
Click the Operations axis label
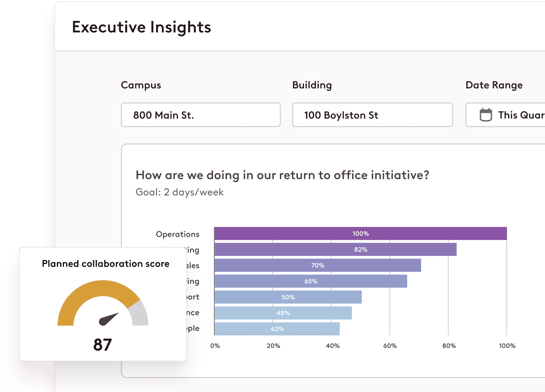click(177, 234)
